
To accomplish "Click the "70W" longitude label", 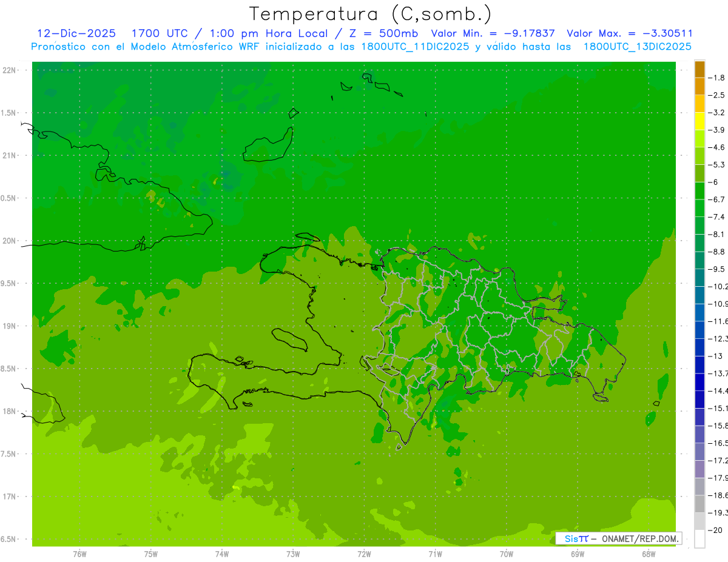I will point(507,554).
